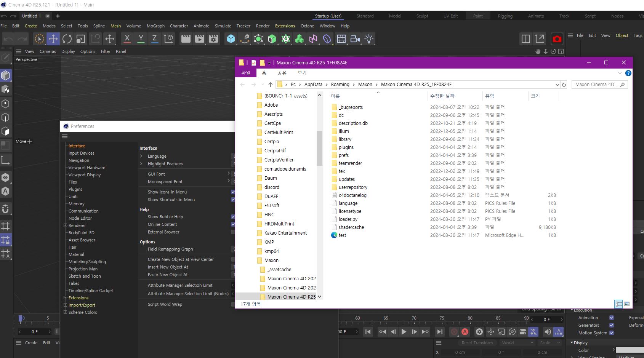Click Roaming in the address breadcrumb
644x358 pixels.
(x=340, y=85)
